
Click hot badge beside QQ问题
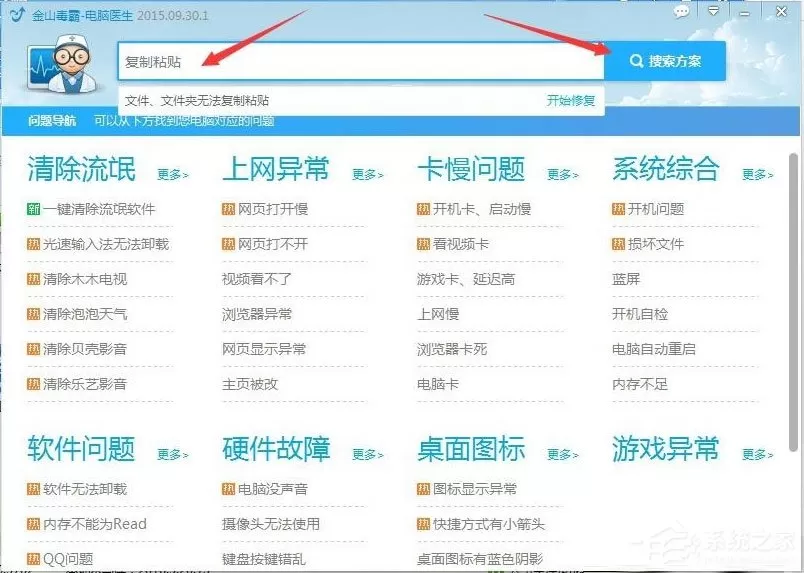click(33, 559)
